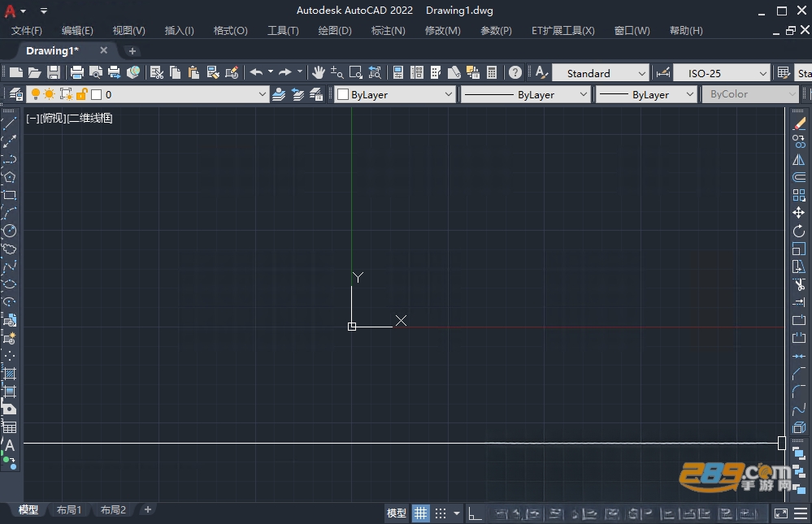Select the Mirror tool in modify toolbar

799,159
